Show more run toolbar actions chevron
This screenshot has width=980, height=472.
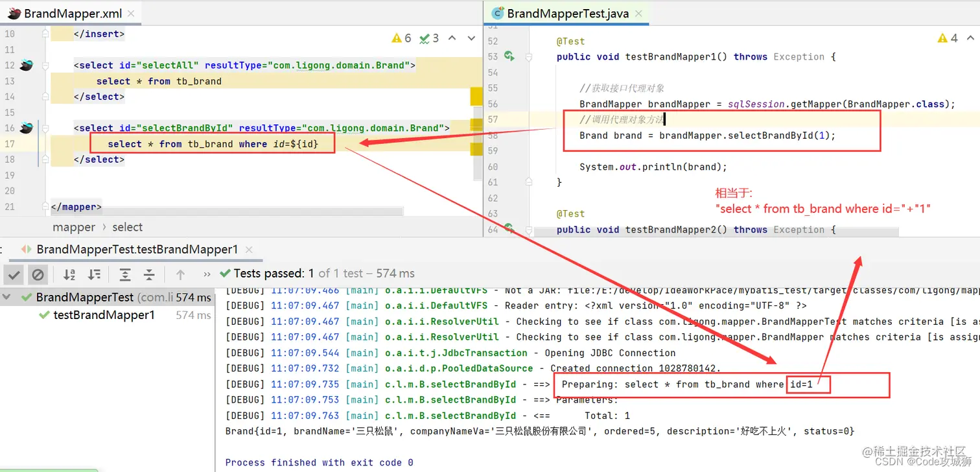tap(207, 274)
